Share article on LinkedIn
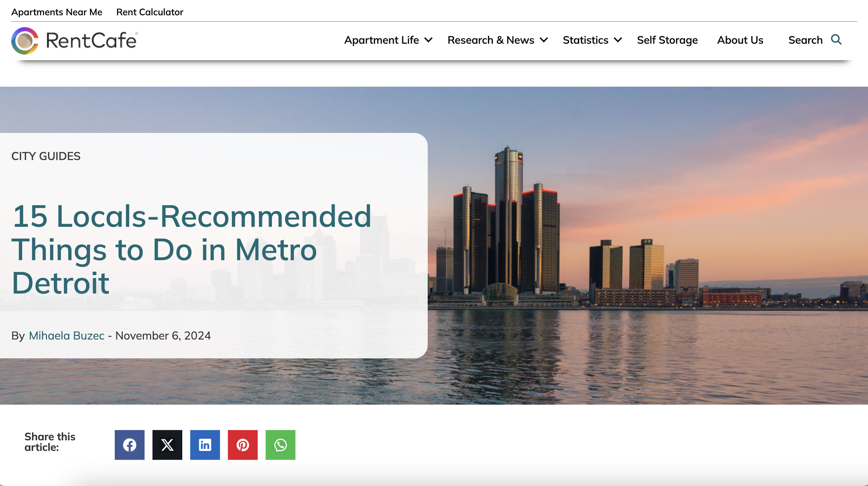This screenshot has height=486, width=868. point(205,445)
